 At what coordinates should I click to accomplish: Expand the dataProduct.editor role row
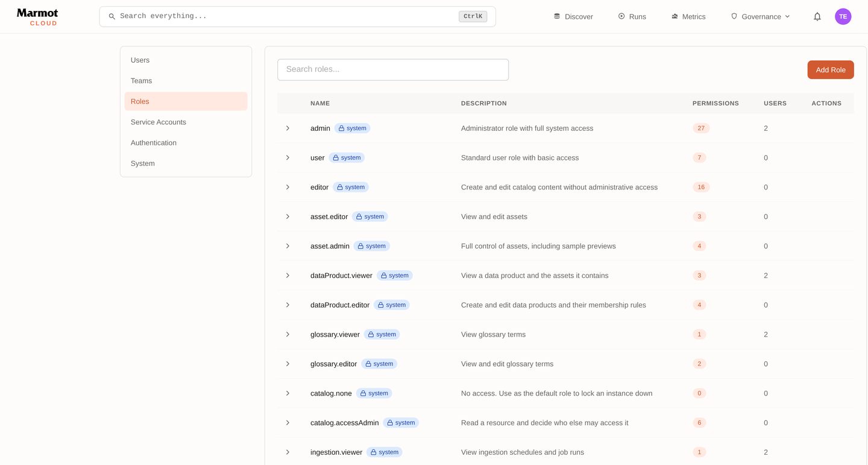click(288, 305)
